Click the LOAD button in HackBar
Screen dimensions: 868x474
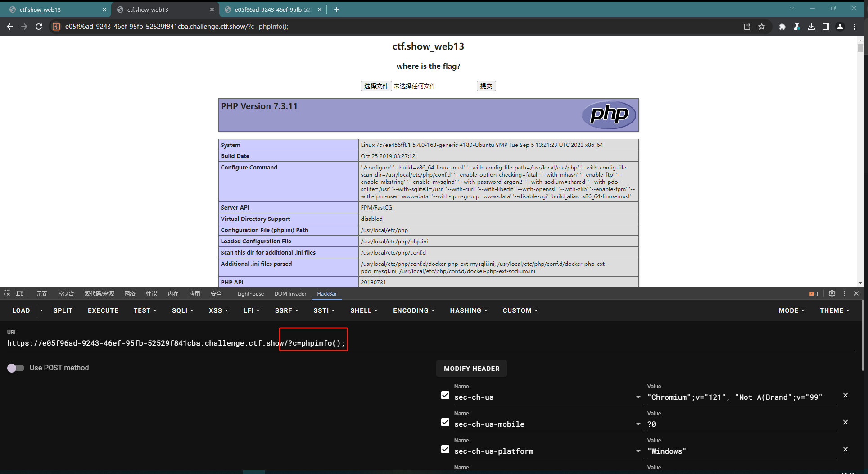coord(21,310)
